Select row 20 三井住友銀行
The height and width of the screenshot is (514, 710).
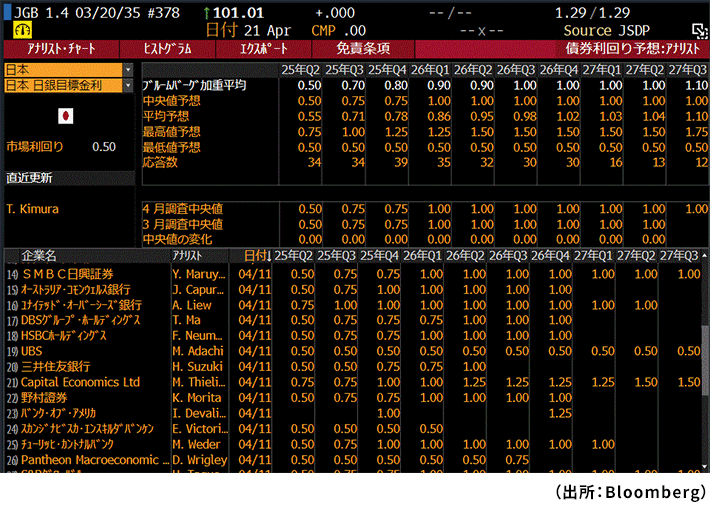click(x=352, y=366)
